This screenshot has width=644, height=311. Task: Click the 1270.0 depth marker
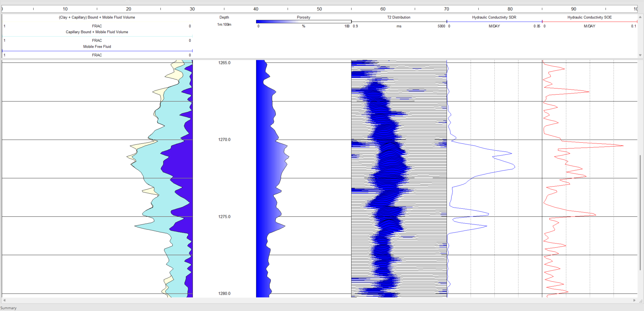[x=224, y=140]
